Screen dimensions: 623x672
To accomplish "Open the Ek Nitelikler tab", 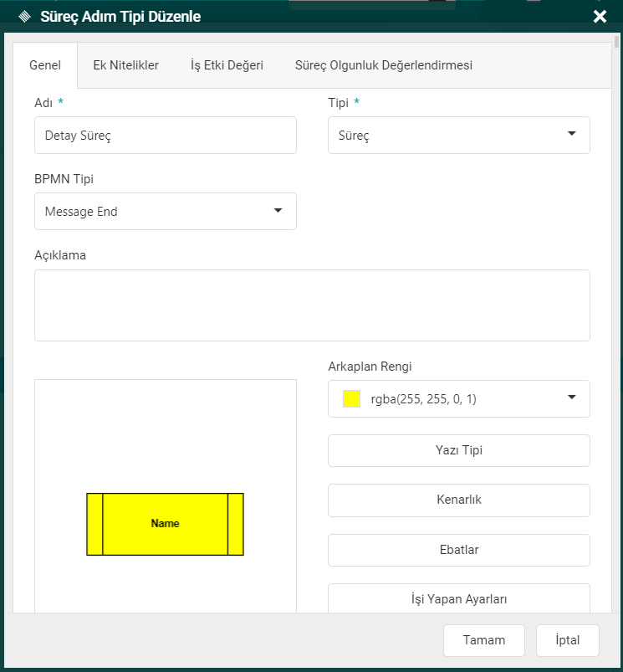I will click(x=125, y=65).
